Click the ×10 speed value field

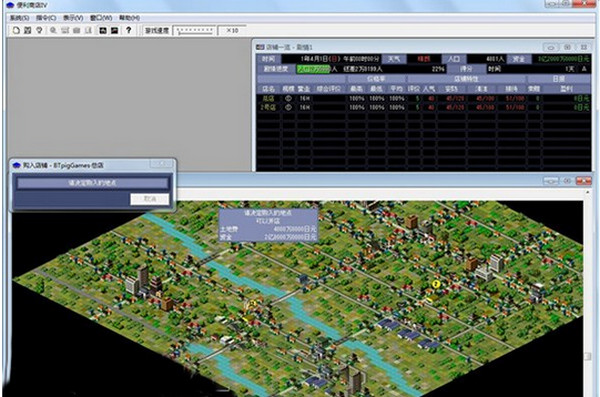[232, 31]
